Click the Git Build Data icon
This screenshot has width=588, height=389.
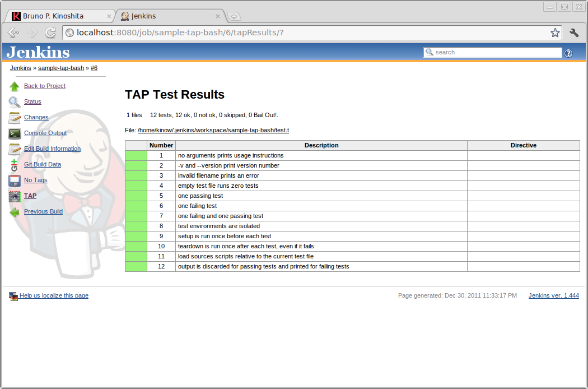[x=15, y=165]
